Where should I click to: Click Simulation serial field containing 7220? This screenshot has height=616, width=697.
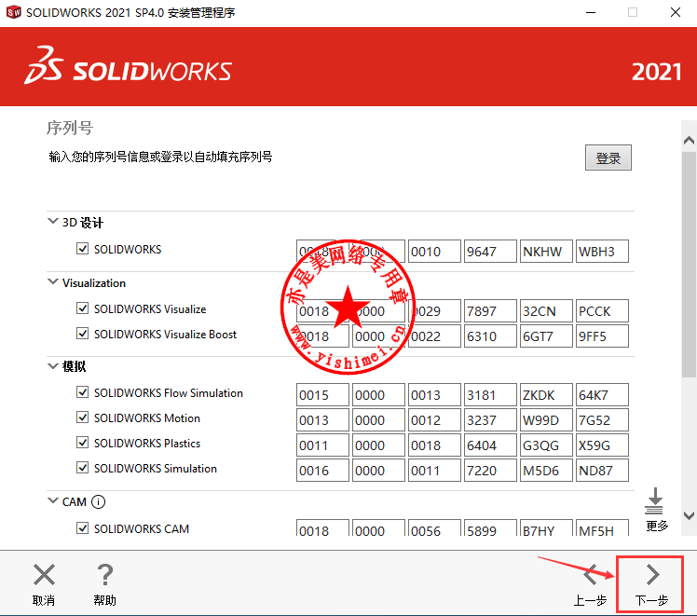coord(490,471)
